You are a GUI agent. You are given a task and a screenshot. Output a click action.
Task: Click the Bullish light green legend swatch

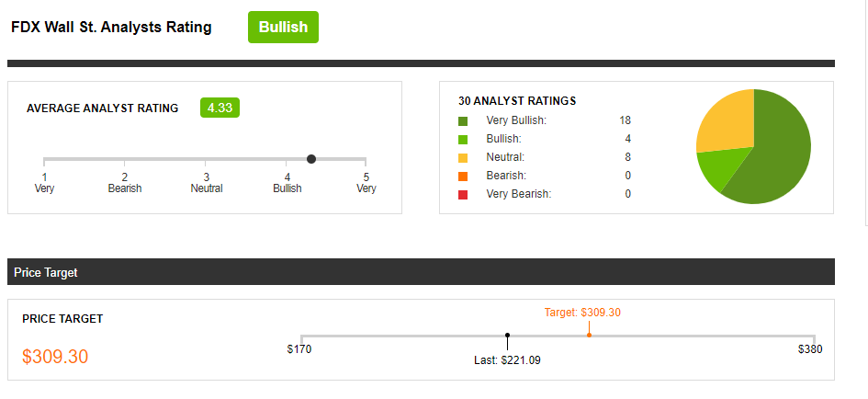pos(463,139)
